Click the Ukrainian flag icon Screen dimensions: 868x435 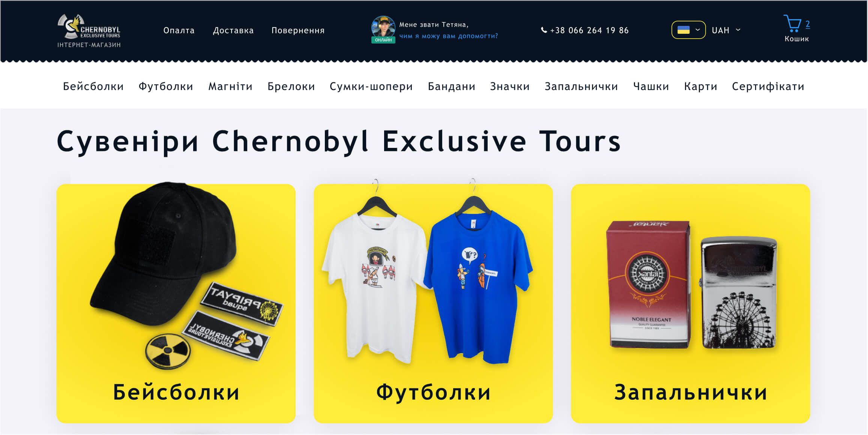click(x=683, y=30)
